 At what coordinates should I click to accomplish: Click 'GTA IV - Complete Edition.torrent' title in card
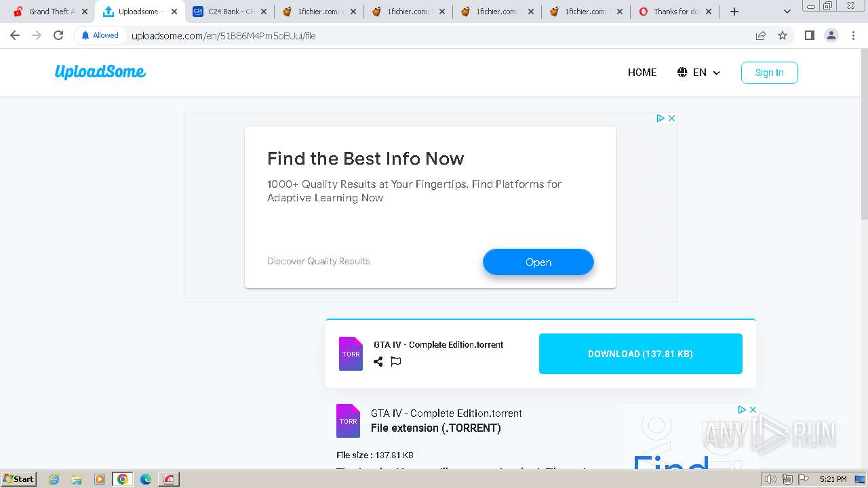click(438, 344)
